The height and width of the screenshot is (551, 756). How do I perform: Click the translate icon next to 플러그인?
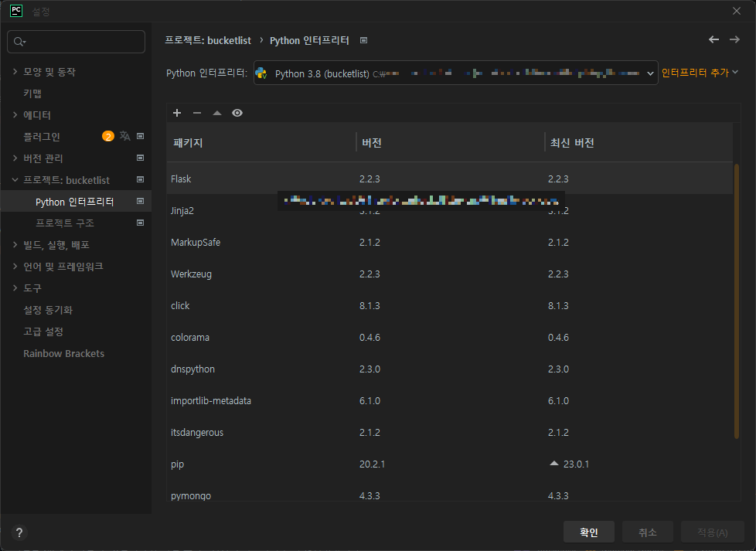tap(125, 136)
